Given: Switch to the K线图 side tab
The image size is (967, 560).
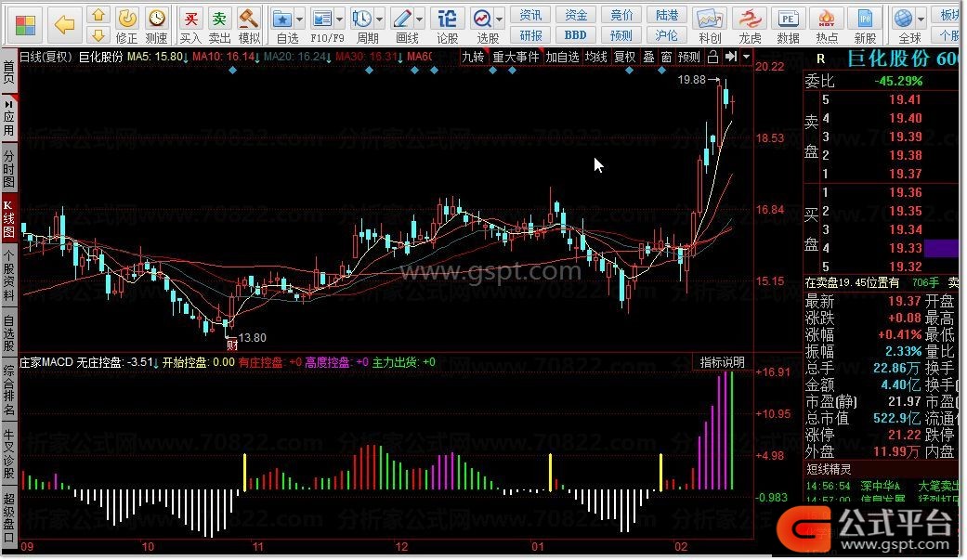Looking at the screenshot, I should click(8, 219).
